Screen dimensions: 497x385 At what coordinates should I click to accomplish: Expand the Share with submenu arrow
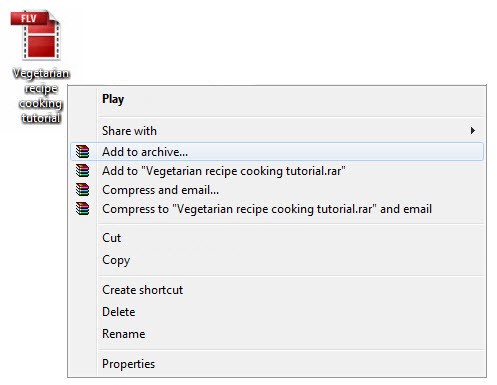click(473, 131)
